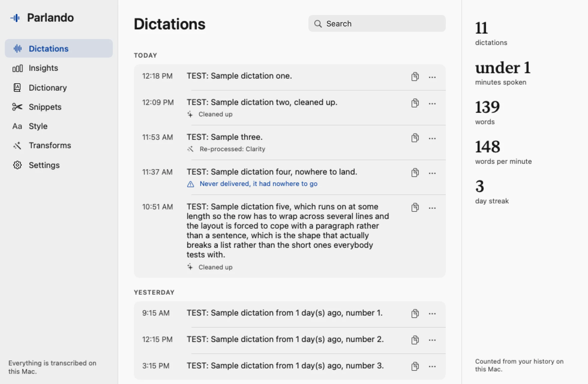Open Transforms in the sidebar
Screen dimensions: 588x384
tap(59, 145)
